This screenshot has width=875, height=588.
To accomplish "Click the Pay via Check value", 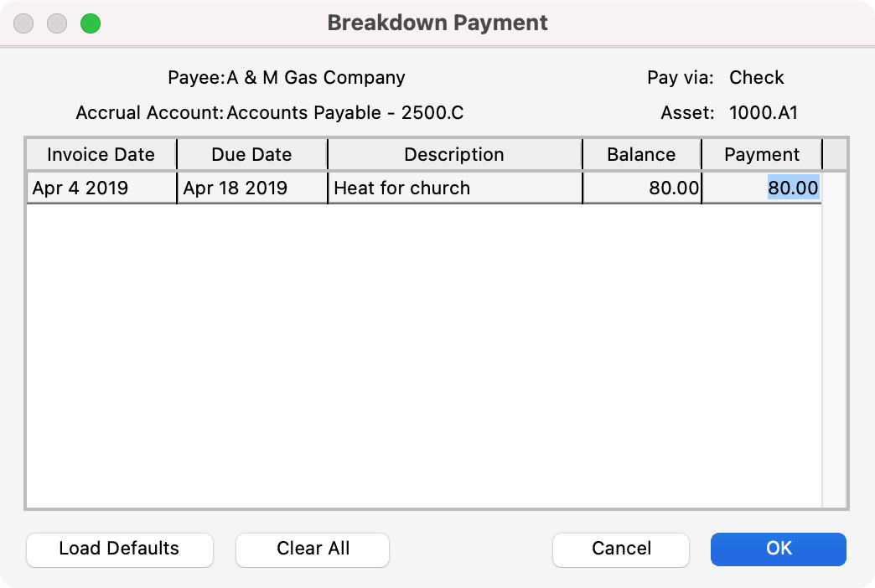I will (x=757, y=78).
